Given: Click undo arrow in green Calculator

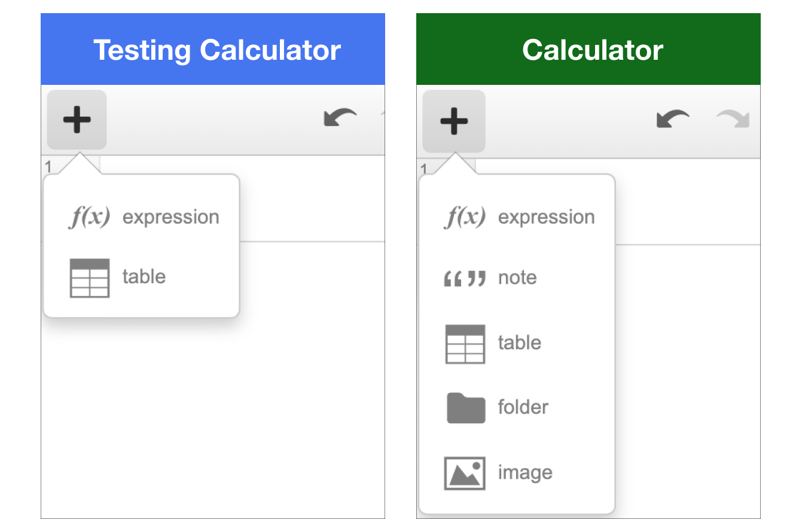Looking at the screenshot, I should [x=673, y=120].
